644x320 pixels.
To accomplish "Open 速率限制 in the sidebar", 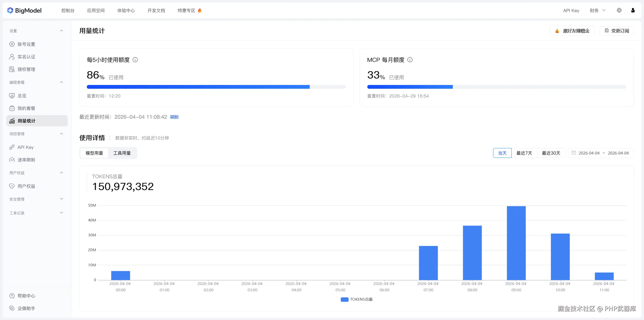I will [26, 160].
